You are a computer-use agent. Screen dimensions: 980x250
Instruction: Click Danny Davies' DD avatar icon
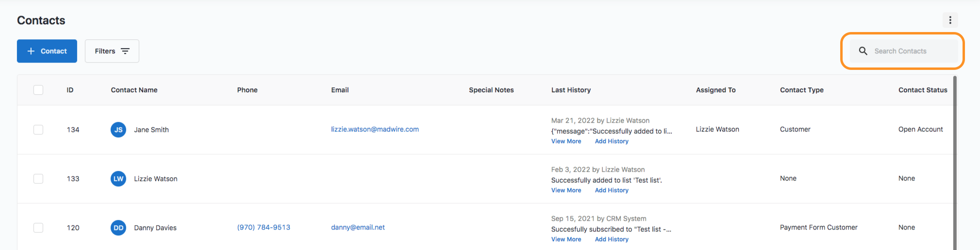(118, 228)
